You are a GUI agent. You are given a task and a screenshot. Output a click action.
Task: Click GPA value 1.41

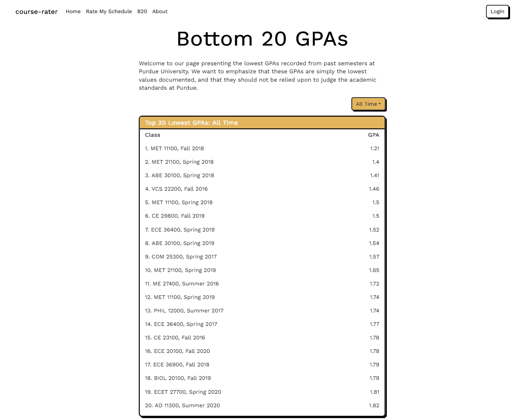(374, 175)
